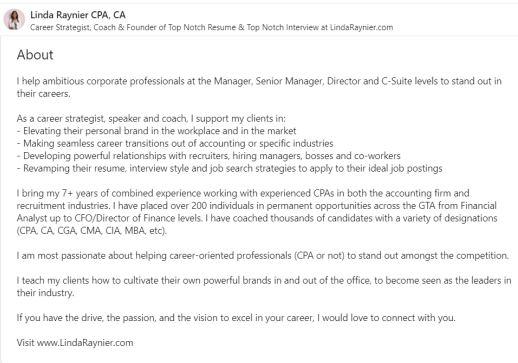Click the 'As a career strategist, speaker' line
This screenshot has height=363, width=518.
point(151,119)
